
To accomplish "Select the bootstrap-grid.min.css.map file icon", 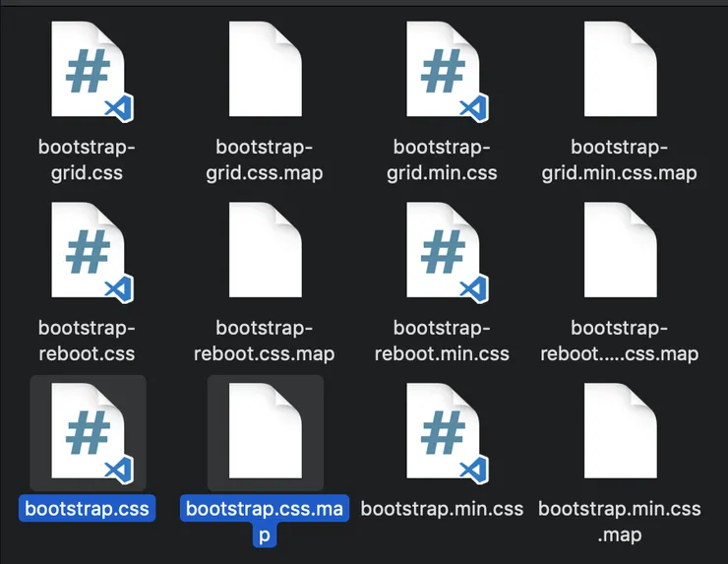I will pyautogui.click(x=621, y=69).
